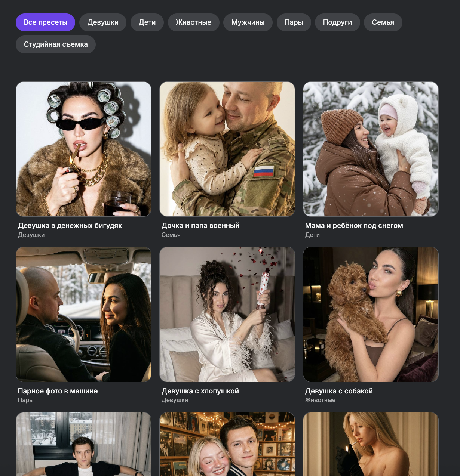Filter presets by 'Девушки' chip
This screenshot has height=476, width=460.
pyautogui.click(x=103, y=22)
